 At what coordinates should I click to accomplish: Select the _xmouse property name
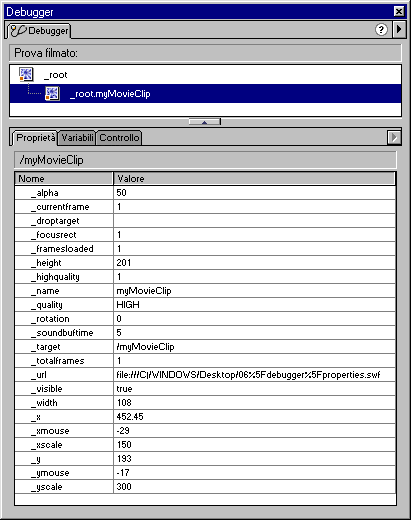pyautogui.click(x=50, y=431)
